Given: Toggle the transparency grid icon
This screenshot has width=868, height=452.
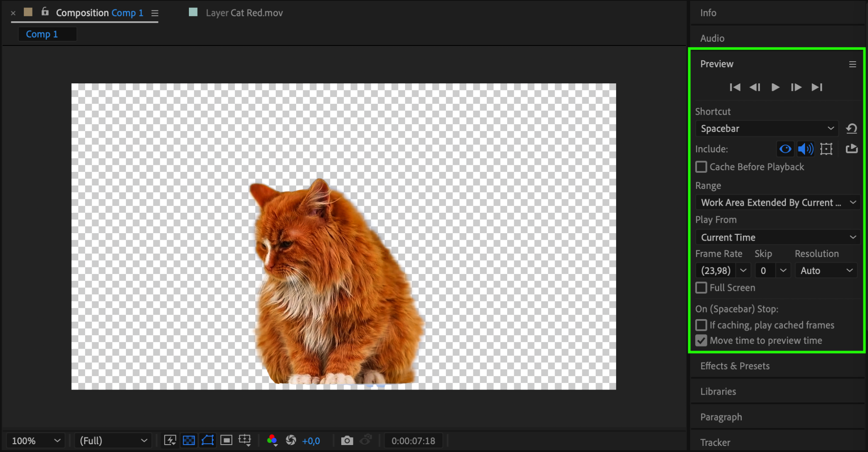Looking at the screenshot, I should pyautogui.click(x=189, y=440).
